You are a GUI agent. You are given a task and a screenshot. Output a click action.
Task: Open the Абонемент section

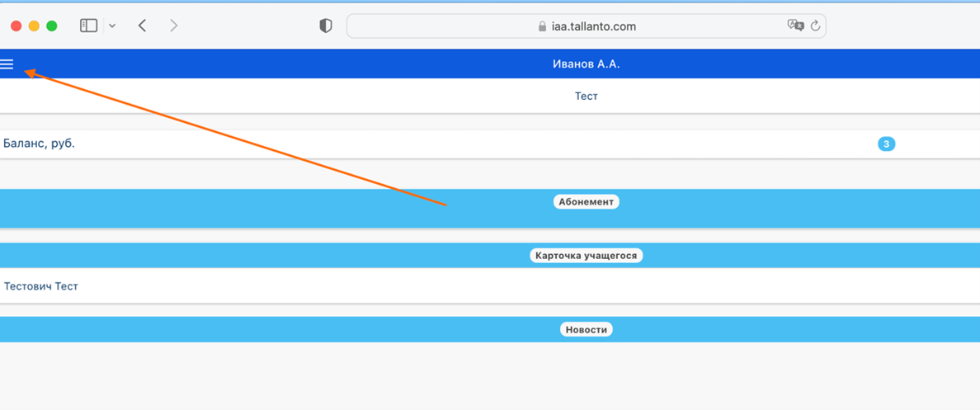[586, 201]
